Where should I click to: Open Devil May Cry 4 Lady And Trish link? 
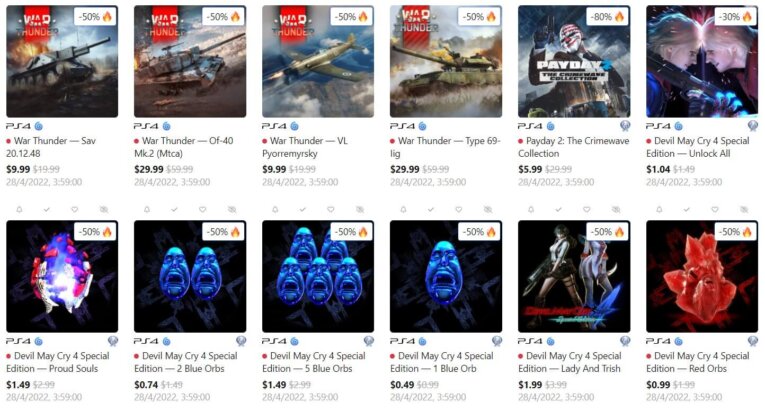point(569,362)
